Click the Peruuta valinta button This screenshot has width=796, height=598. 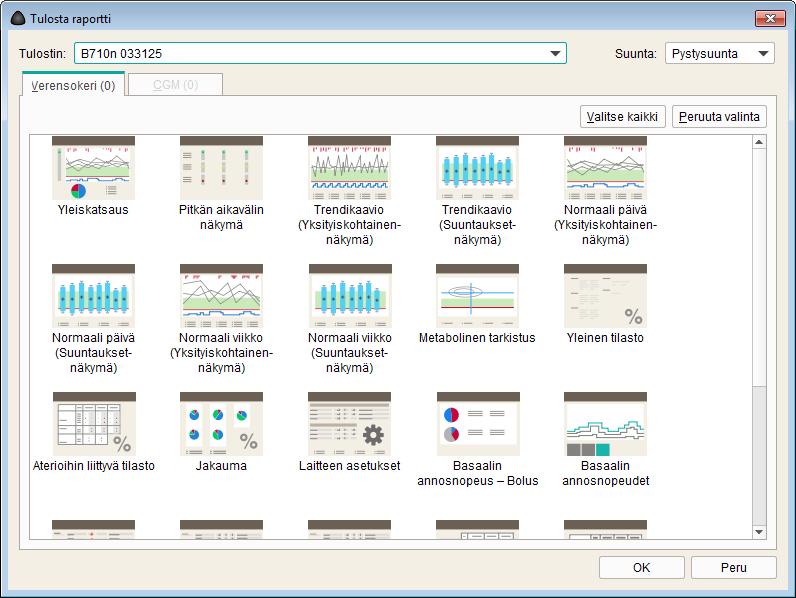[x=719, y=117]
